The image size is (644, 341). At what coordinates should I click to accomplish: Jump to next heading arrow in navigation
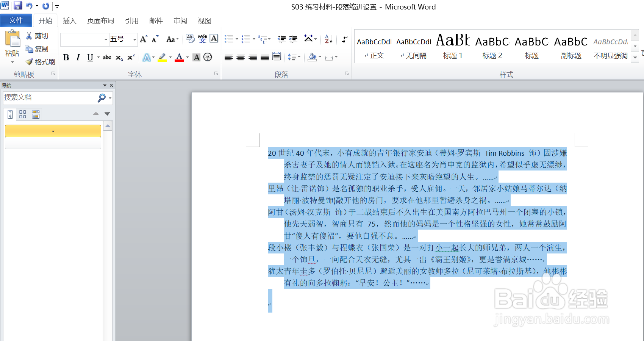click(x=107, y=114)
